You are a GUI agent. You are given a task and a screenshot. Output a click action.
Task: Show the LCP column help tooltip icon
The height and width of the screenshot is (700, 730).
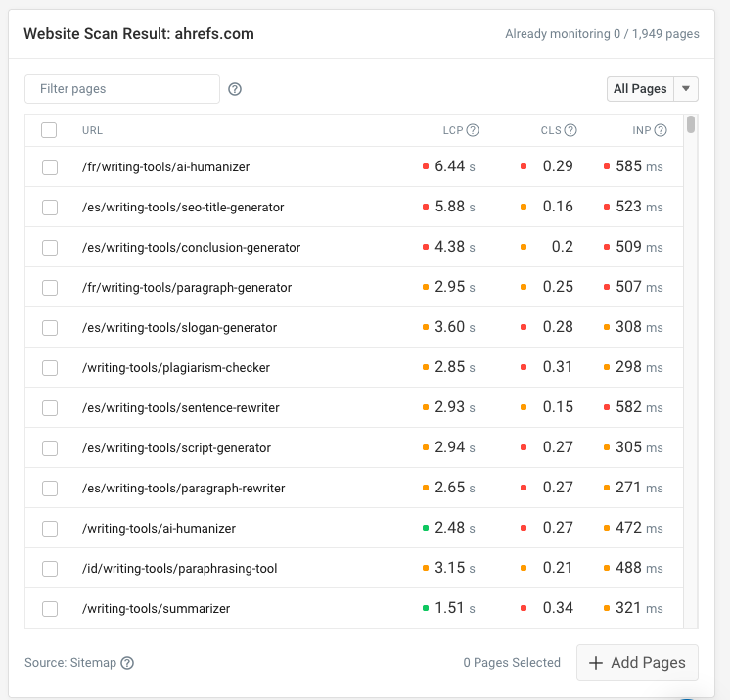tap(473, 130)
